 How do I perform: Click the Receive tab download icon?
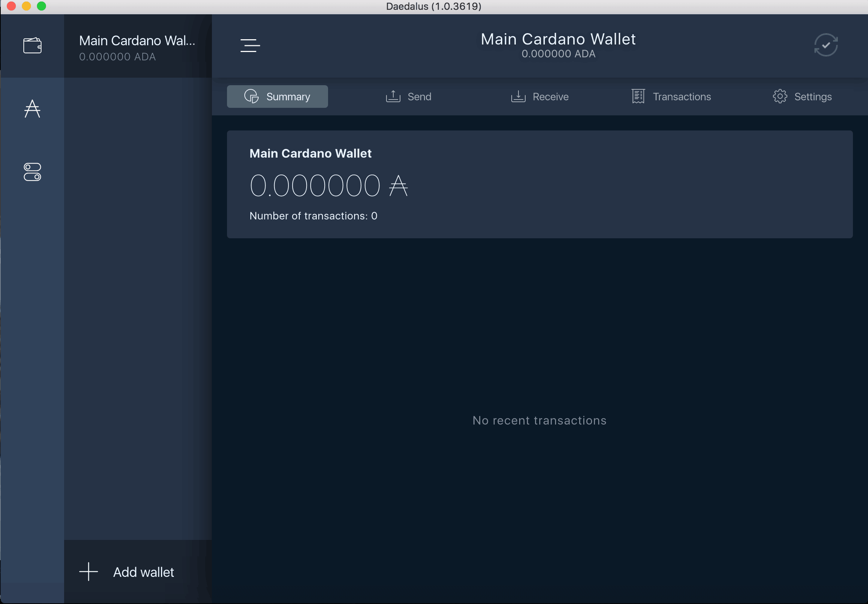pyautogui.click(x=518, y=96)
